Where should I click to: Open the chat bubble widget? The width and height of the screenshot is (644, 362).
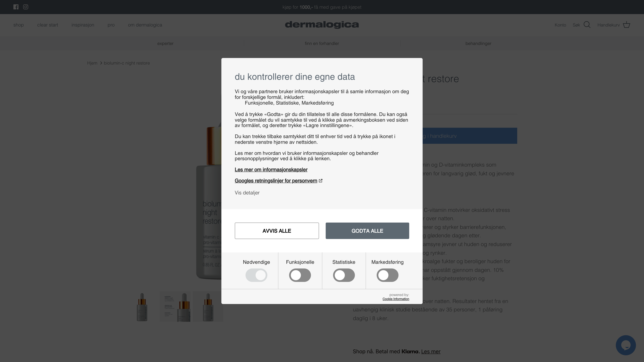tap(626, 345)
